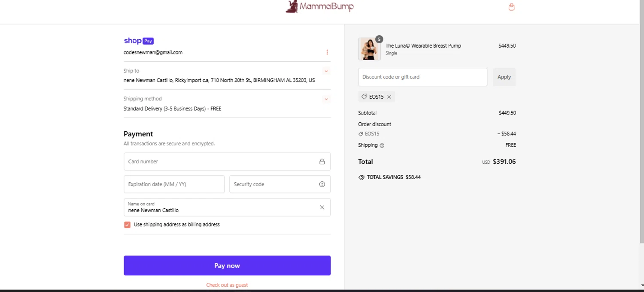This screenshot has width=644, height=292.
Task: Clear the Name on card field
Action: (322, 208)
